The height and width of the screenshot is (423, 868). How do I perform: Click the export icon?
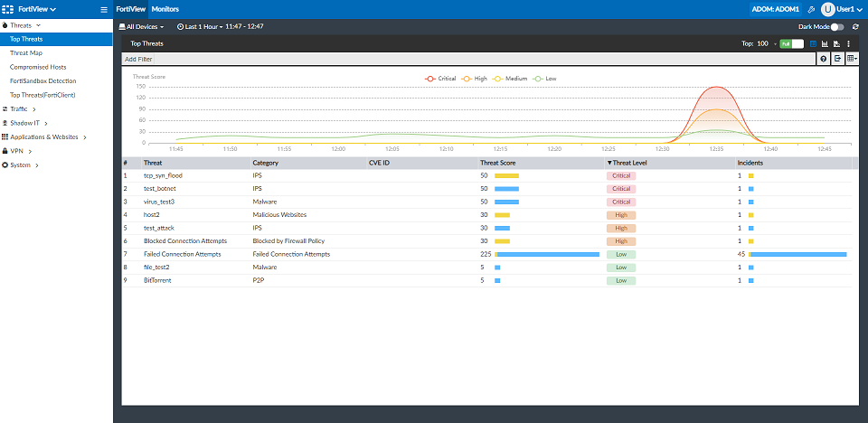(x=838, y=59)
